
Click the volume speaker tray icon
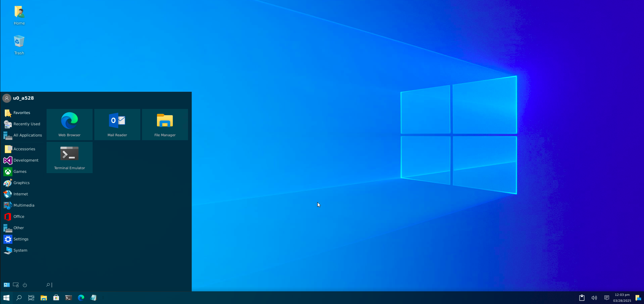click(594, 298)
